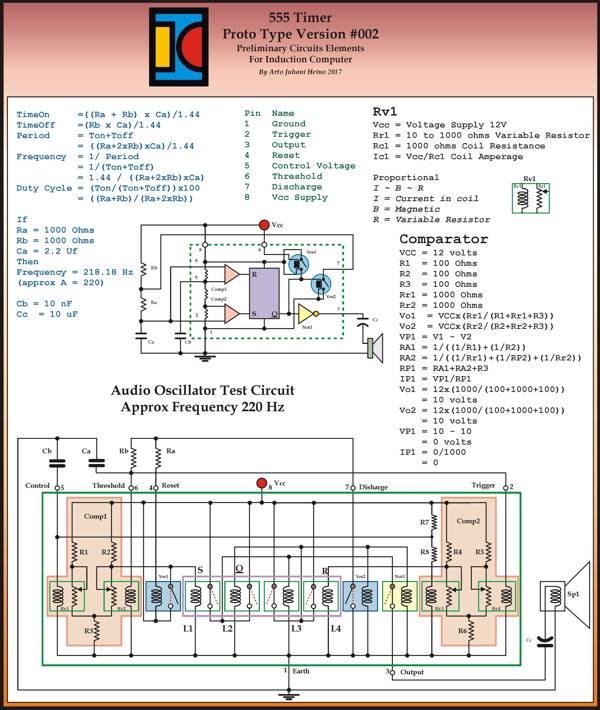Click the speaker symbol in upper schematic
This screenshot has width=600, height=710.
377,347
